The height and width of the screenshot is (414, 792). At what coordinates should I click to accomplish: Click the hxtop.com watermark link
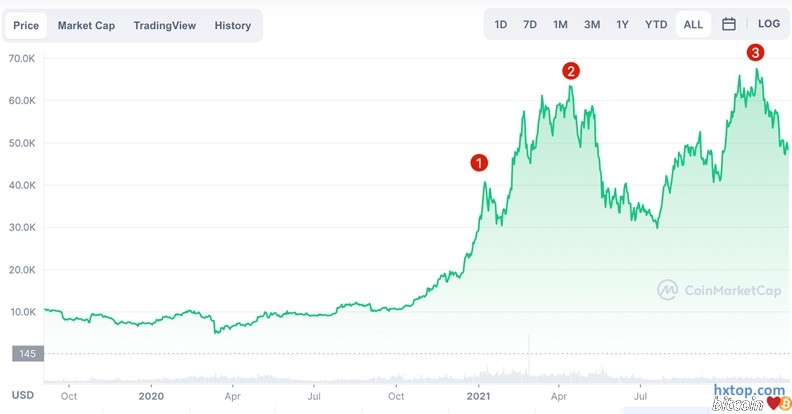tap(748, 390)
